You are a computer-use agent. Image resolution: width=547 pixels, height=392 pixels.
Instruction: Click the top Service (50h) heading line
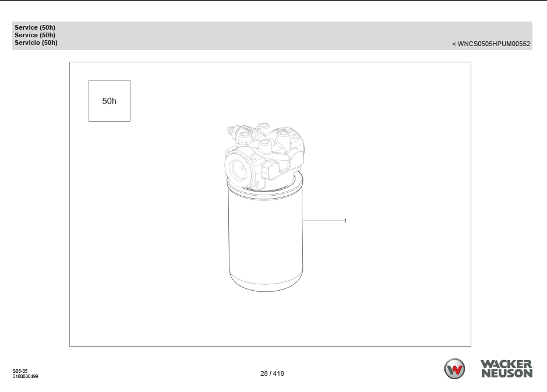coord(35,27)
